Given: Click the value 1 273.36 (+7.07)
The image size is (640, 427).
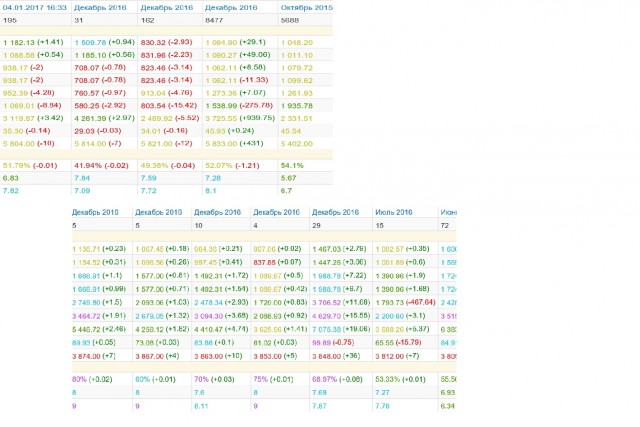Looking at the screenshot, I should (236, 93).
